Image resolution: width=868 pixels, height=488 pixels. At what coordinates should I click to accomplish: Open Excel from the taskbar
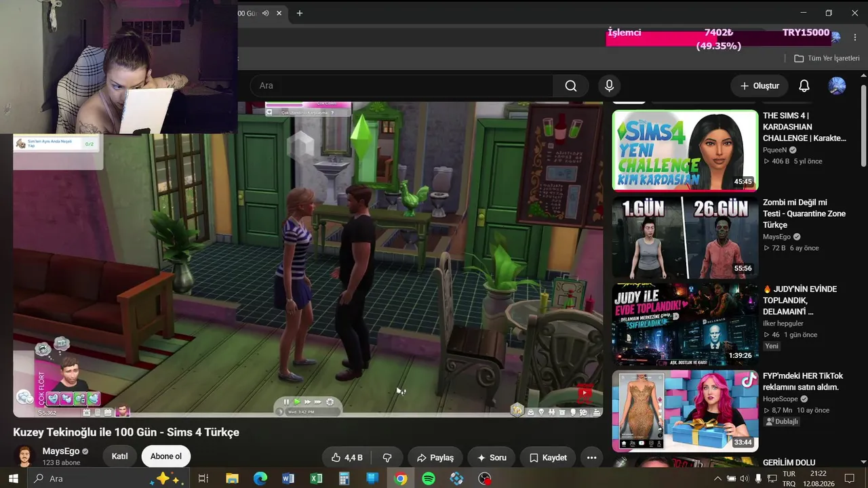click(316, 479)
